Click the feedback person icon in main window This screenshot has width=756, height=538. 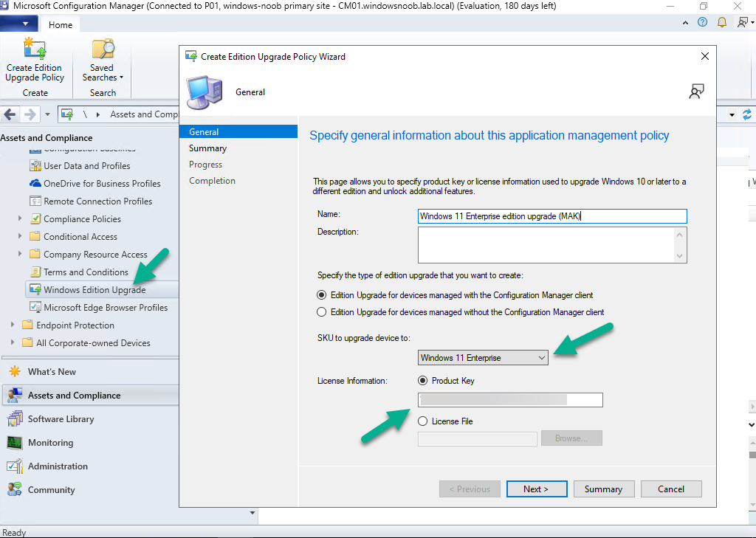tap(743, 22)
